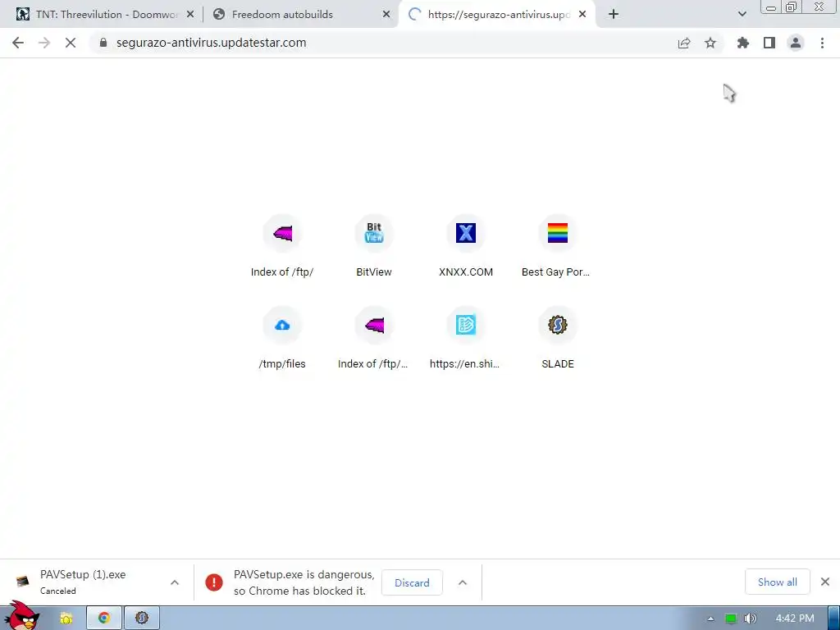The width and height of the screenshot is (840, 630).
Task: Close the segurazo-antivirus tab
Action: 582,15
